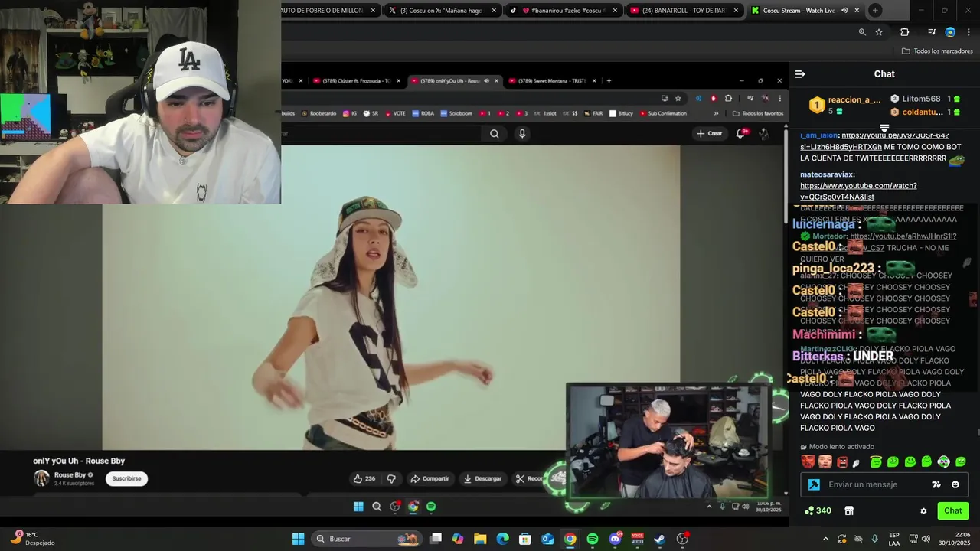The width and height of the screenshot is (980, 551).
Task: Open the channel points shop icon
Action: click(x=848, y=510)
